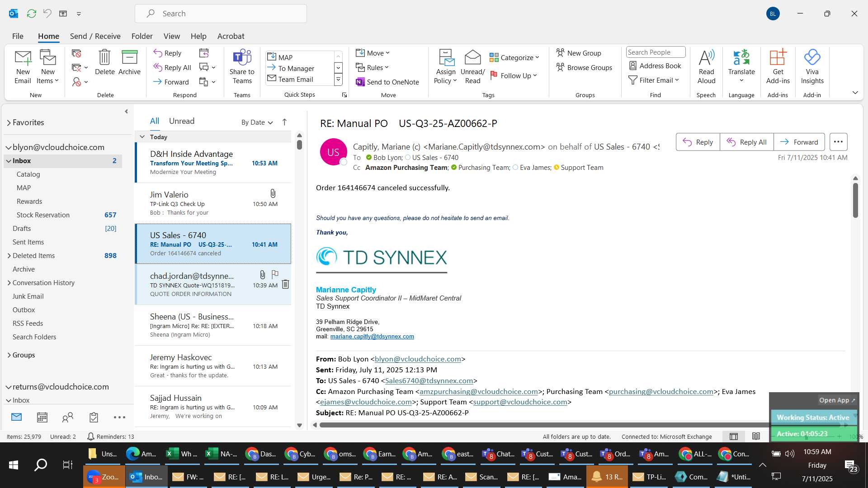Click the Search People field
868x488 pixels.
pos(656,52)
